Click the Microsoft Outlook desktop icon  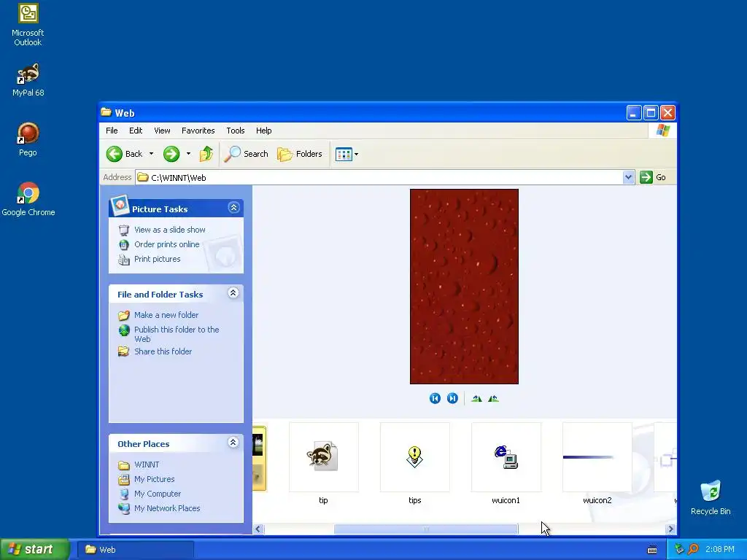tap(28, 25)
